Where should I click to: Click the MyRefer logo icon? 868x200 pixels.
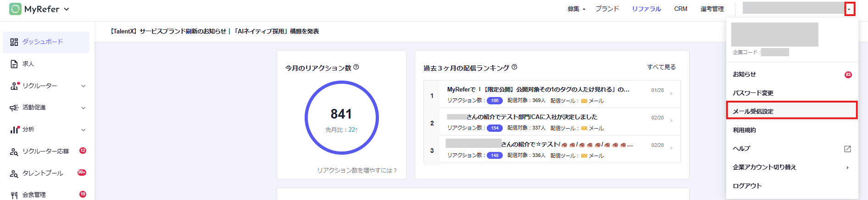click(15, 9)
